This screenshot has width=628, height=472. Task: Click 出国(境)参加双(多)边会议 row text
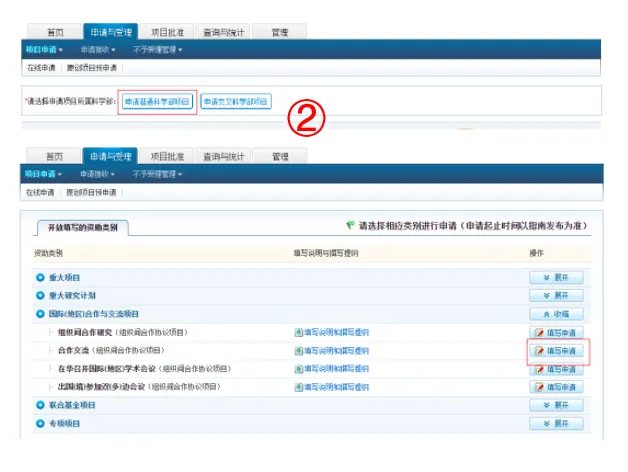coord(139,387)
